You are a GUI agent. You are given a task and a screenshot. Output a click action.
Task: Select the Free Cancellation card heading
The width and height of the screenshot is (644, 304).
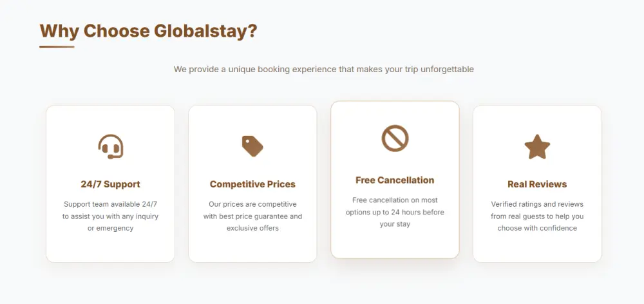(x=395, y=180)
